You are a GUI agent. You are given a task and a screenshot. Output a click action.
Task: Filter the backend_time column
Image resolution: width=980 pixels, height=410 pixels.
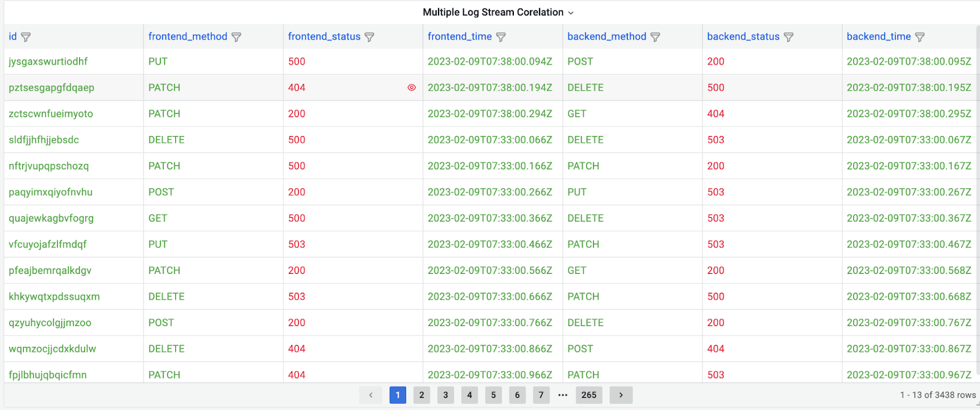920,37
